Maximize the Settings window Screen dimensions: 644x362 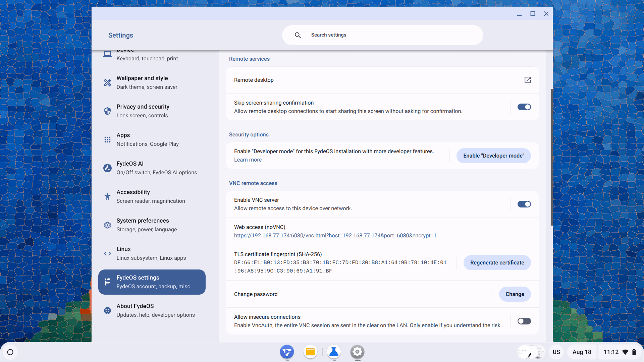point(533,13)
